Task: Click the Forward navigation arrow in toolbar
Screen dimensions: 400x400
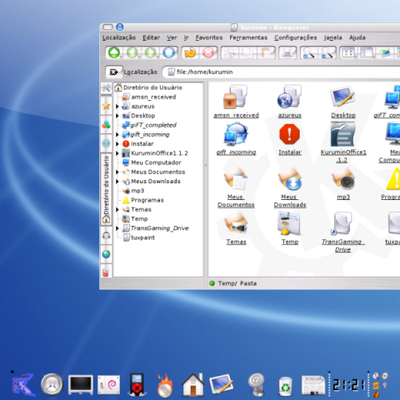Action: 150,53
